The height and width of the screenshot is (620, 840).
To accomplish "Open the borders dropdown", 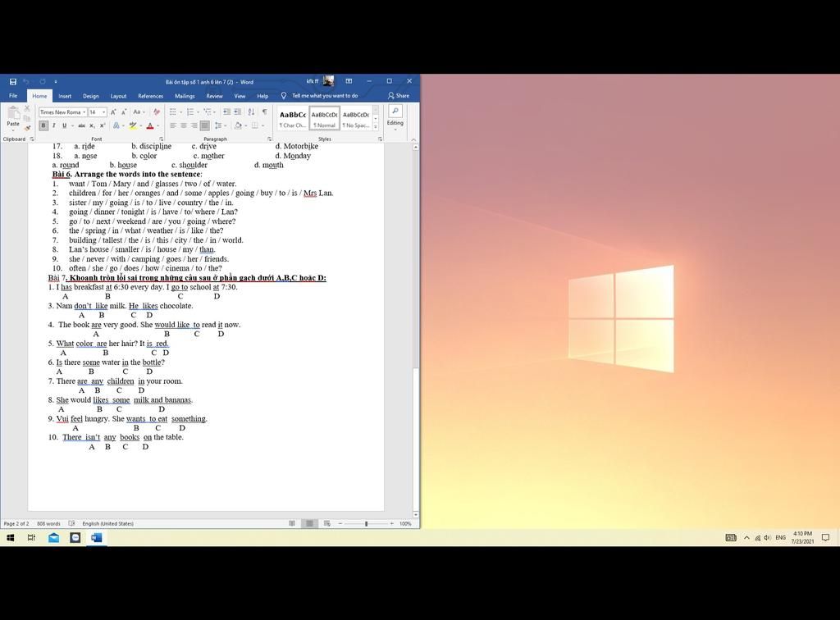I will (x=263, y=125).
